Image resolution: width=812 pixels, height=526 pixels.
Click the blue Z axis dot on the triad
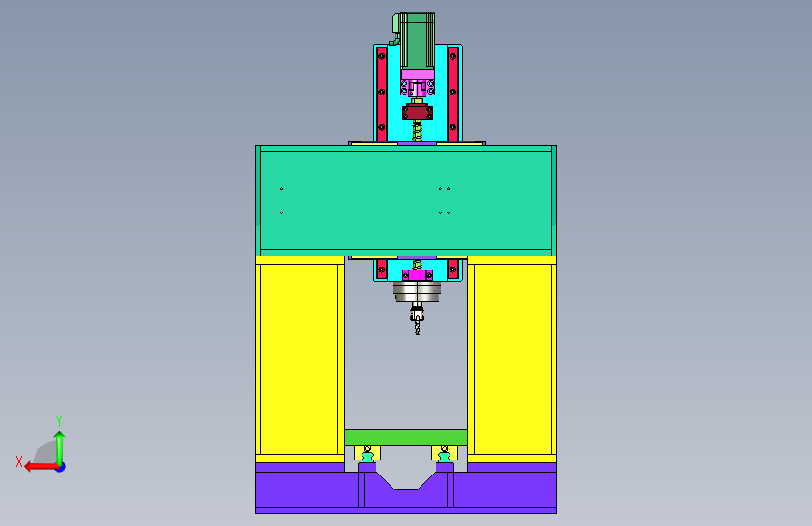click(61, 467)
